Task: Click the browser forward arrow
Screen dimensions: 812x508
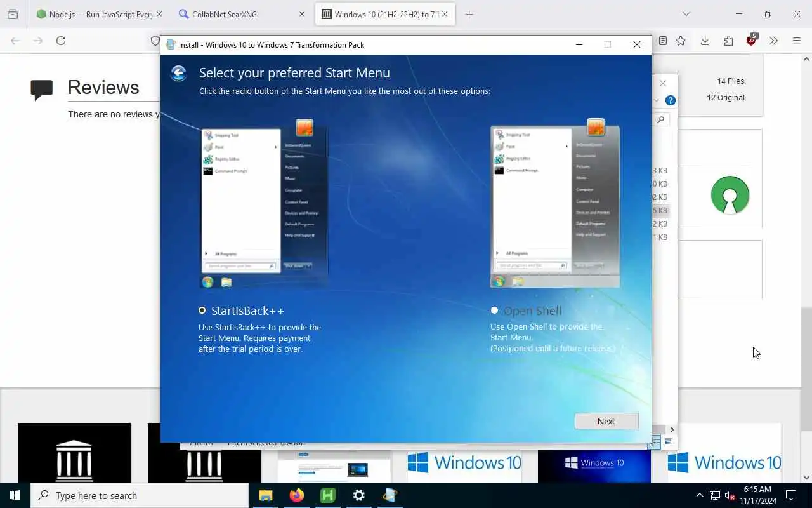Action: (38, 41)
